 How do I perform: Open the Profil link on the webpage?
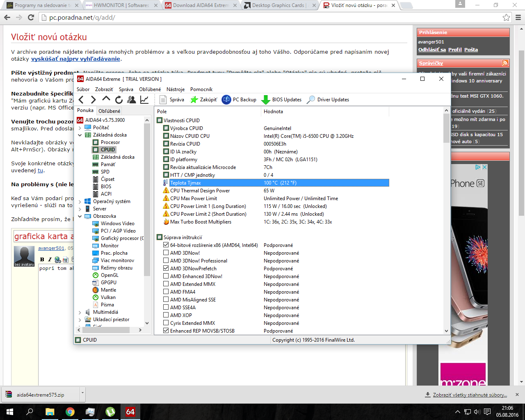click(455, 50)
